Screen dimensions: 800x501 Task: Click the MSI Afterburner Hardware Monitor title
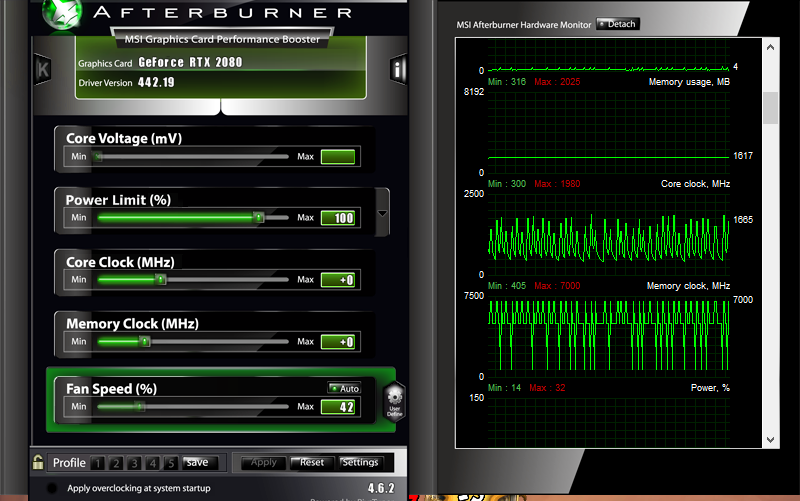[x=523, y=24]
